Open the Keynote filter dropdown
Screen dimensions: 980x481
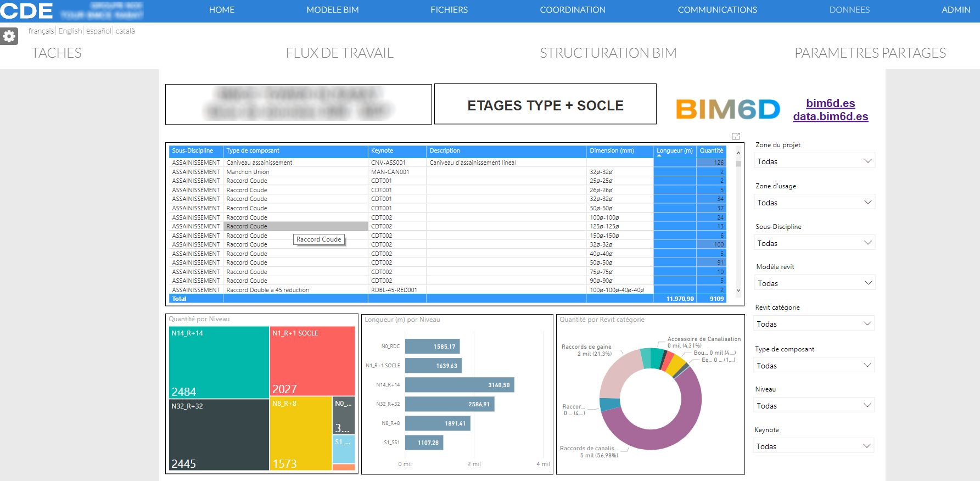point(814,446)
